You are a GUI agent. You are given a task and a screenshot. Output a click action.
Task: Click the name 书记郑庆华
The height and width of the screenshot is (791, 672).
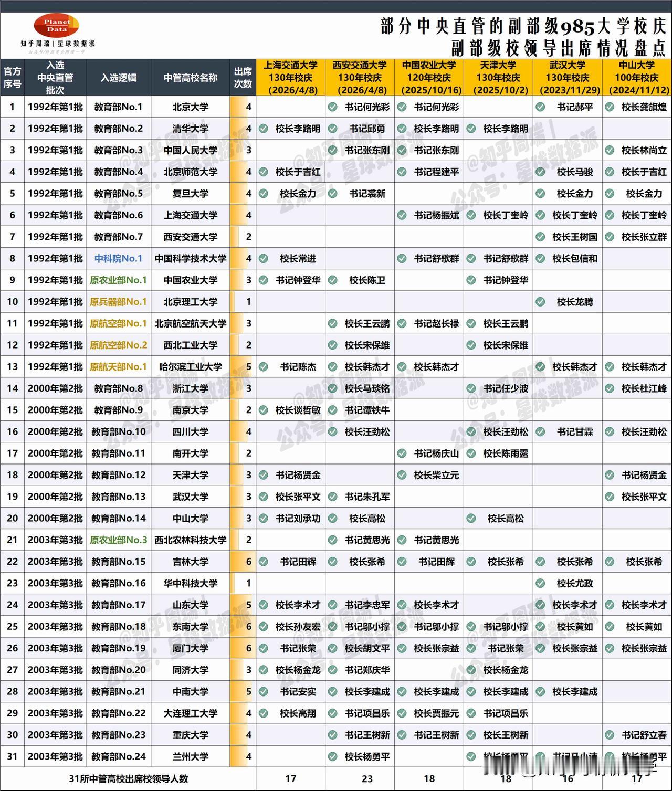coord(367,670)
